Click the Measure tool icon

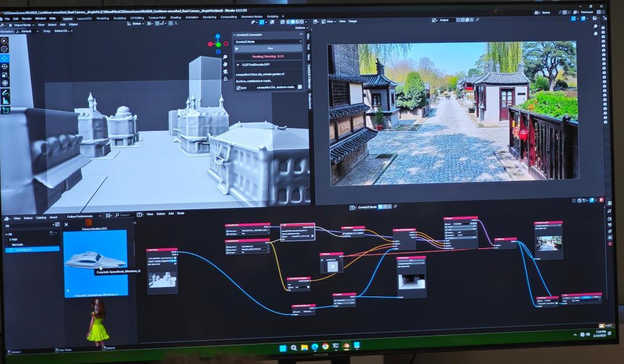[x=5, y=101]
